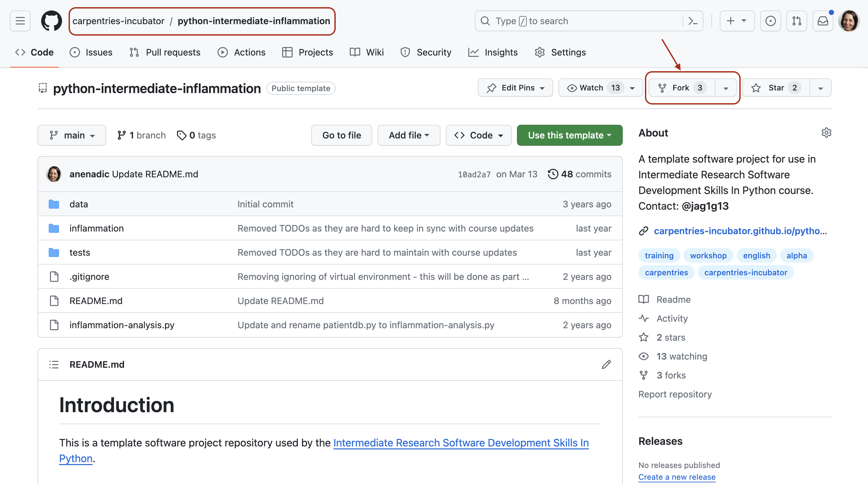Screen dimensions: 868x484
Task: Click the search input field
Action: 573,21
